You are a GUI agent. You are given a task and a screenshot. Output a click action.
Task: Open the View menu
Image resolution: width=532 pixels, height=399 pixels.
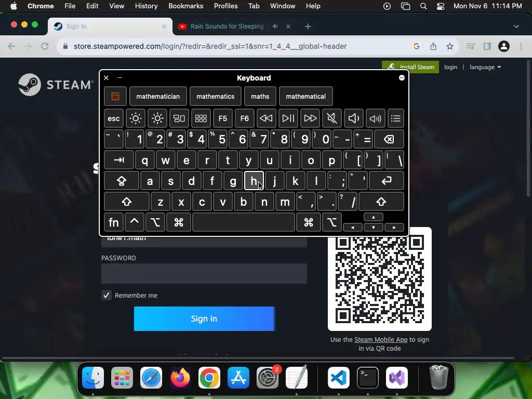click(x=116, y=6)
